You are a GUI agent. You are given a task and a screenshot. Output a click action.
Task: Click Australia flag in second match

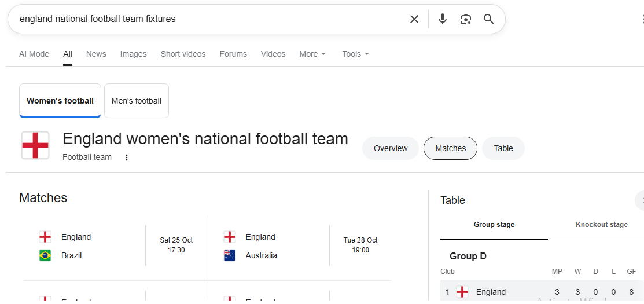coord(230,255)
